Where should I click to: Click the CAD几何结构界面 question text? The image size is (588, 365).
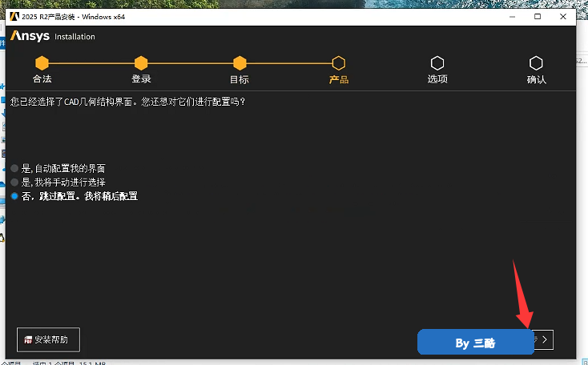tap(128, 102)
